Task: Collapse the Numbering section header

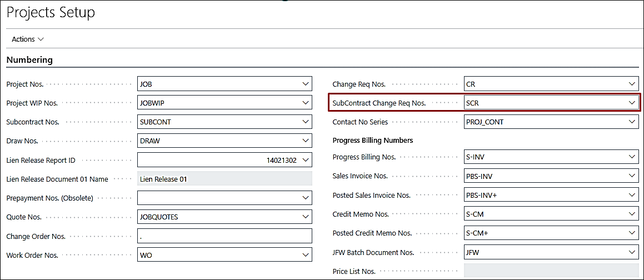Action: coord(29,59)
